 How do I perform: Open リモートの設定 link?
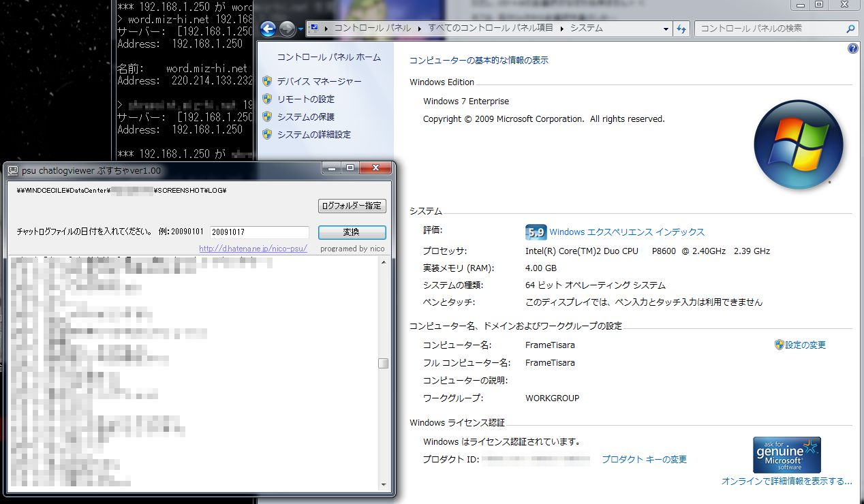coord(306,99)
